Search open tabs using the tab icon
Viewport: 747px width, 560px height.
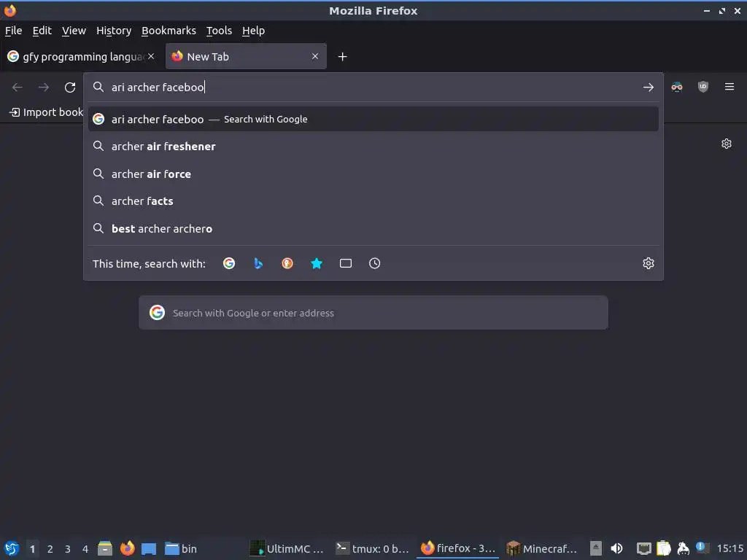pyautogui.click(x=345, y=263)
